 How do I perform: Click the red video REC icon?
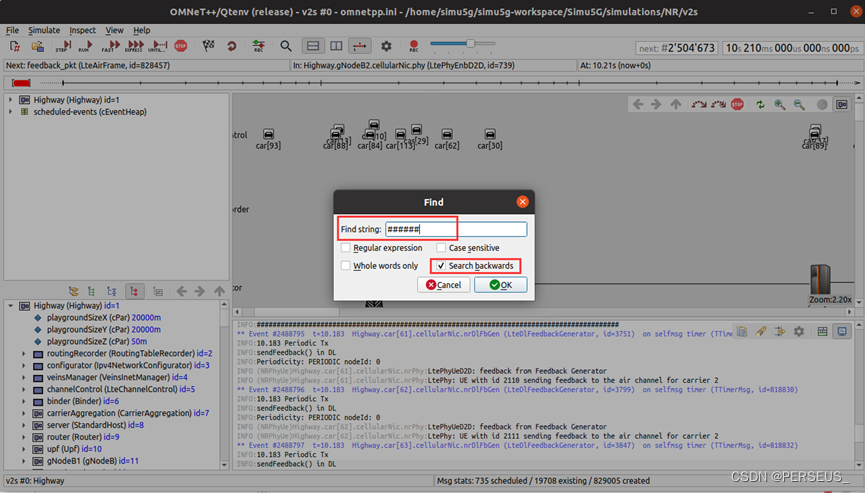point(414,46)
